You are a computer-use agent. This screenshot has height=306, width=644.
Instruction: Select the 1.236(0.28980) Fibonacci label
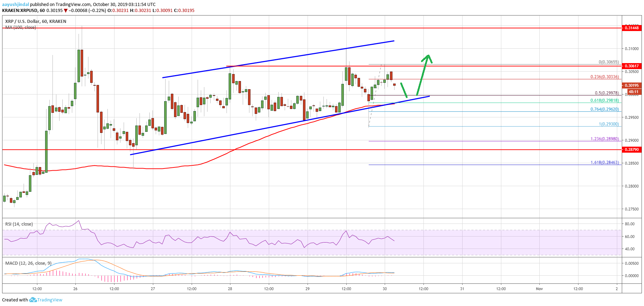pos(605,139)
